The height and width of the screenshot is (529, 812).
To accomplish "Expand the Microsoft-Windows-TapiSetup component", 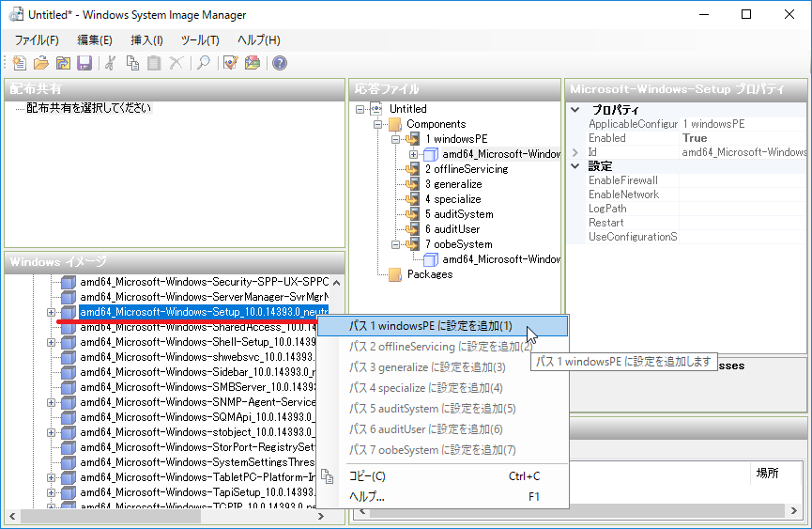I will 51,492.
